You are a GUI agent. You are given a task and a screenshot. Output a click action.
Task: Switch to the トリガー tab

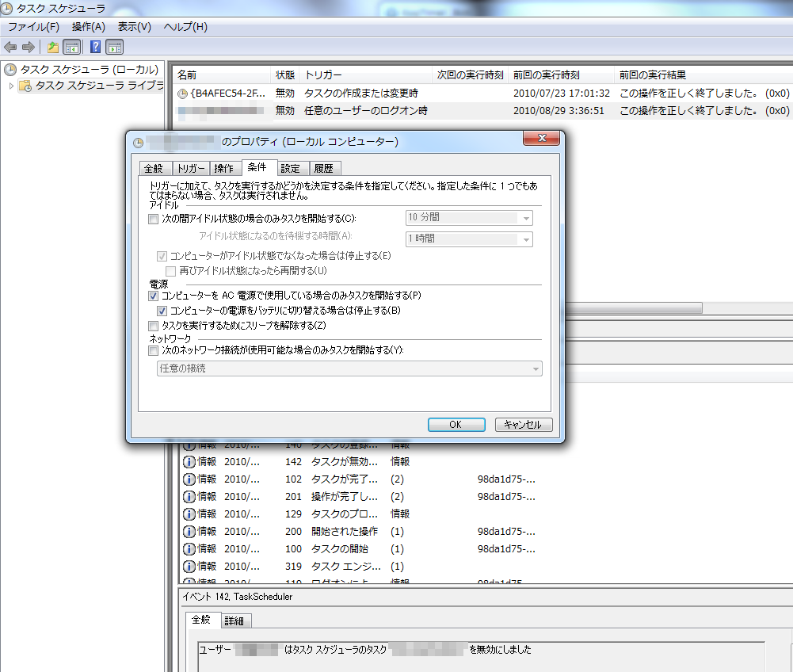click(191, 168)
